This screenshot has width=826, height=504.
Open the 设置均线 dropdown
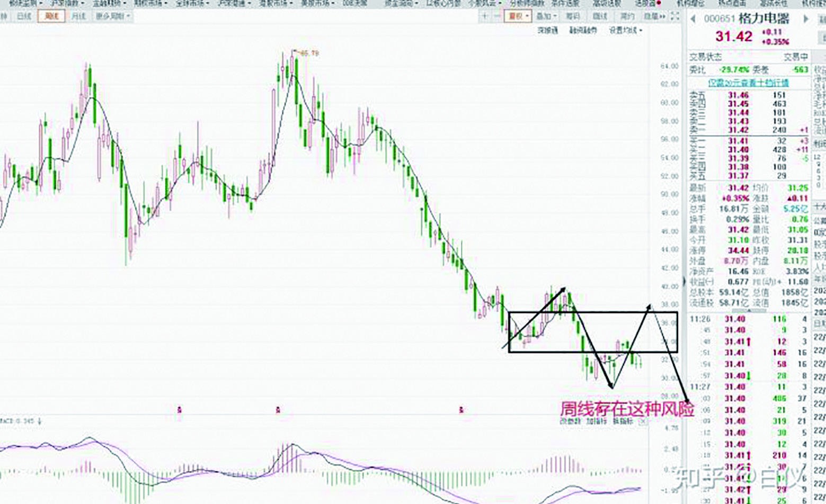click(x=625, y=31)
